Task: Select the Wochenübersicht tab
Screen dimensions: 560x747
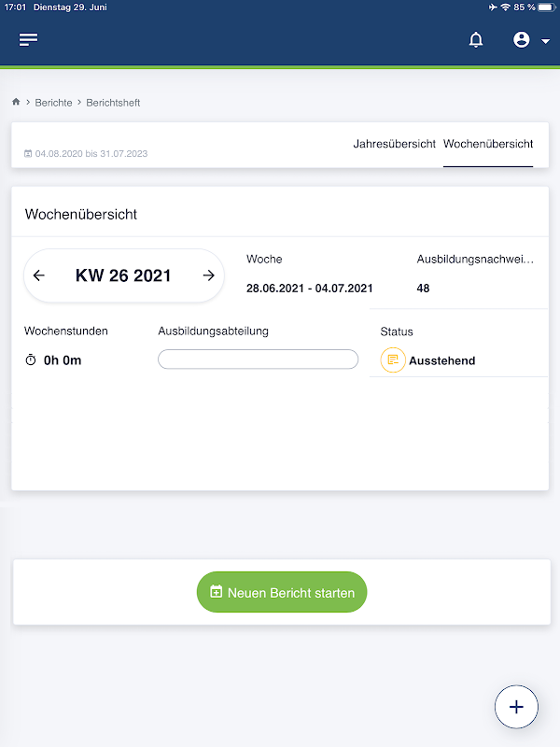Action: pyautogui.click(x=488, y=144)
